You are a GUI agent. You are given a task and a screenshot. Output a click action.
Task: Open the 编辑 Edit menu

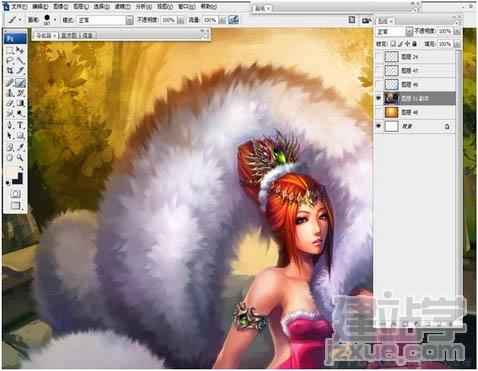point(41,6)
